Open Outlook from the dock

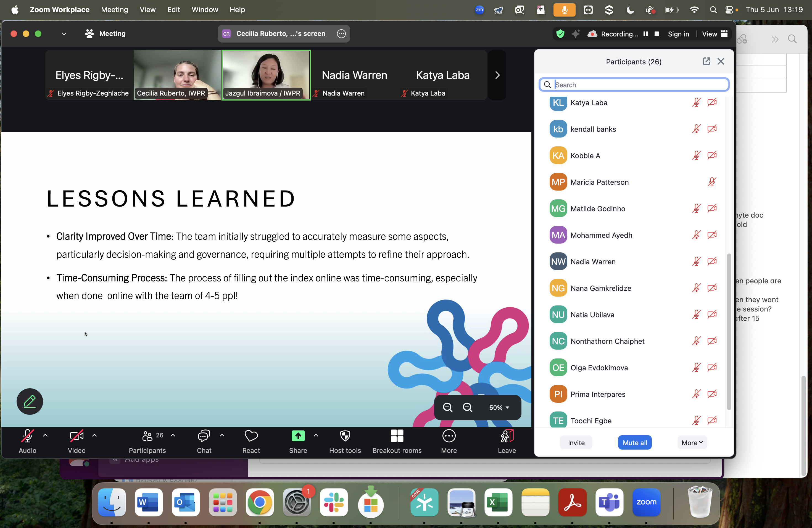tap(186, 502)
